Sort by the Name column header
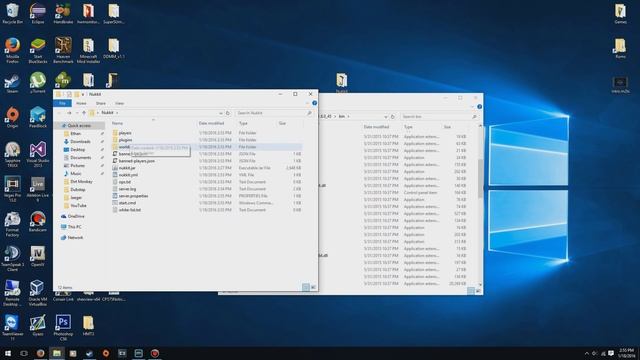This screenshot has height=360, width=640. [117, 123]
